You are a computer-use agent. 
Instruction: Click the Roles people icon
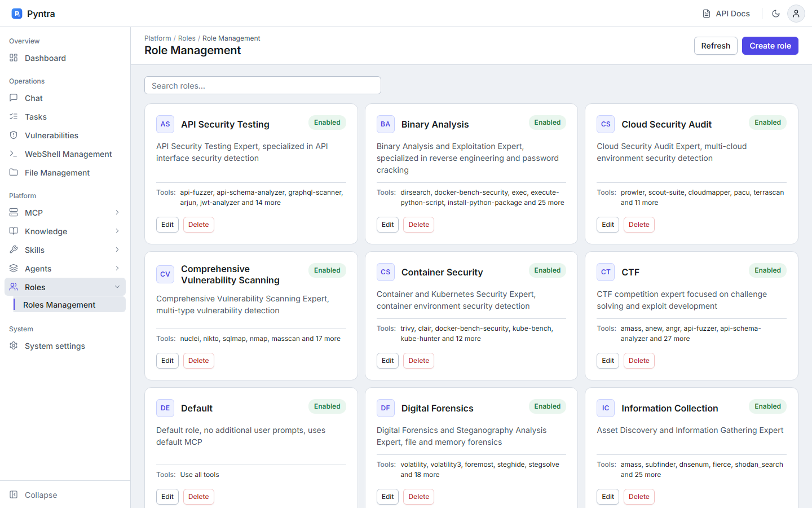(x=14, y=287)
